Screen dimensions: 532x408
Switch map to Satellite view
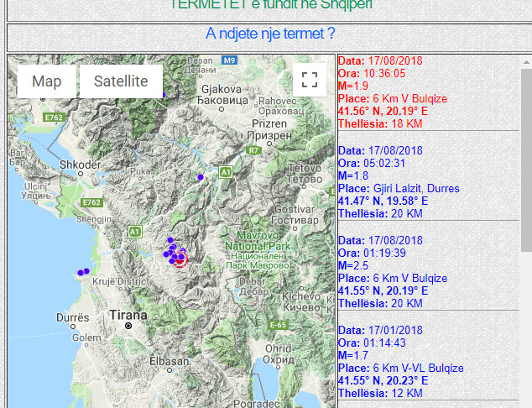[121, 81]
